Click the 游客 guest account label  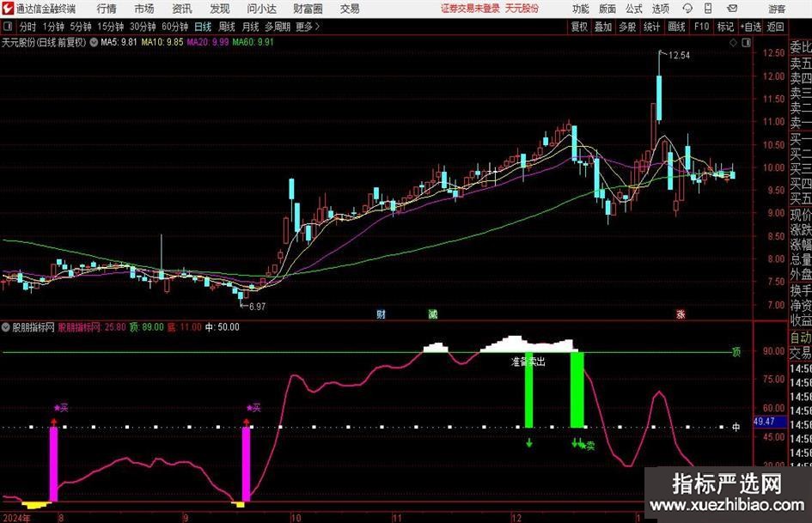[x=777, y=9]
